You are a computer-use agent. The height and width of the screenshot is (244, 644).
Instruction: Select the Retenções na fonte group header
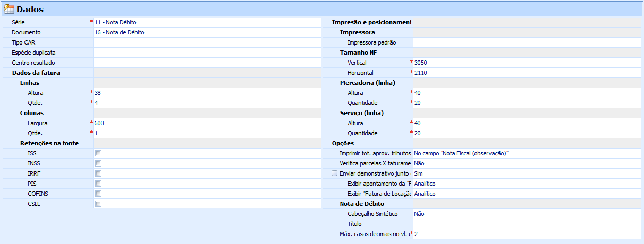tap(49, 143)
